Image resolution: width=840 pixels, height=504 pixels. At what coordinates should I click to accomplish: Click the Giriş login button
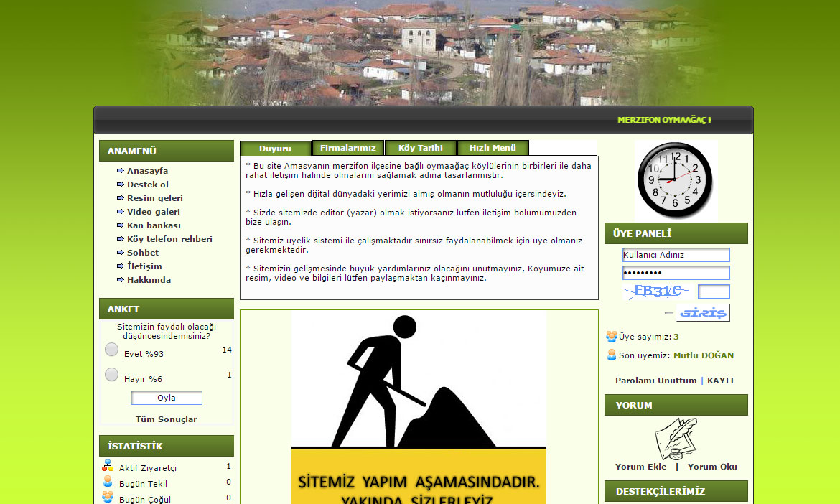coord(703,313)
